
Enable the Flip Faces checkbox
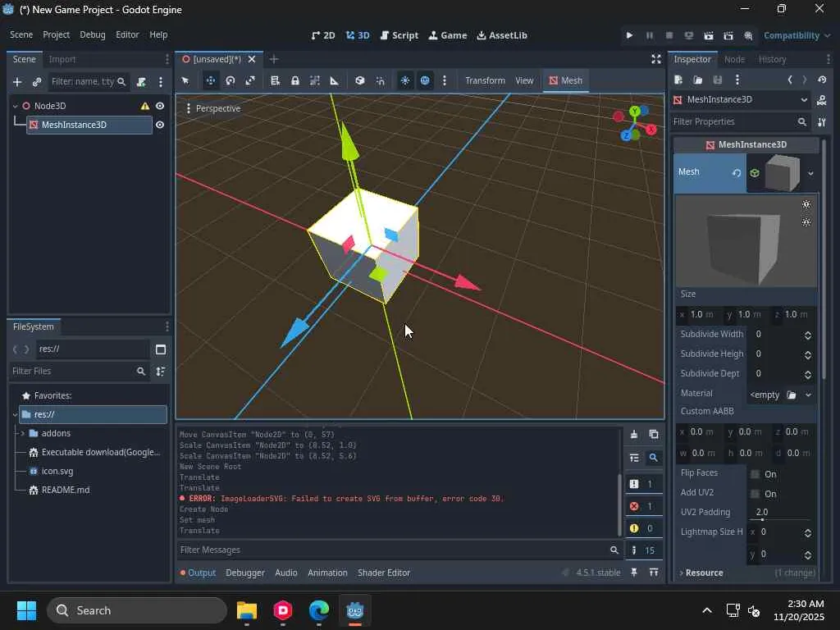pos(756,474)
